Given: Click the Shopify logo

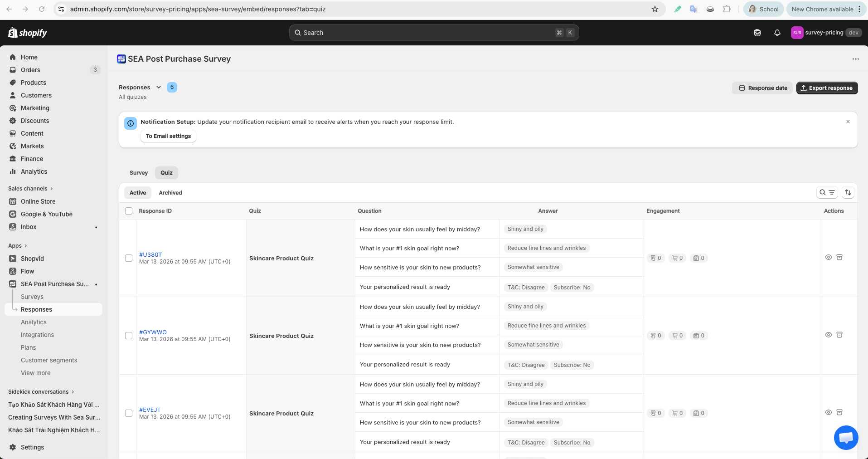Looking at the screenshot, I should point(28,33).
